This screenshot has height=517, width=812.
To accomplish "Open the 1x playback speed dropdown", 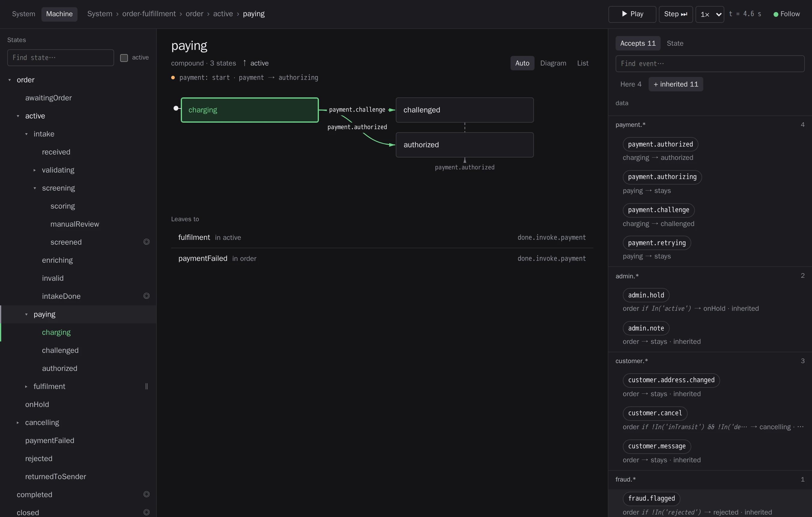I will click(710, 14).
